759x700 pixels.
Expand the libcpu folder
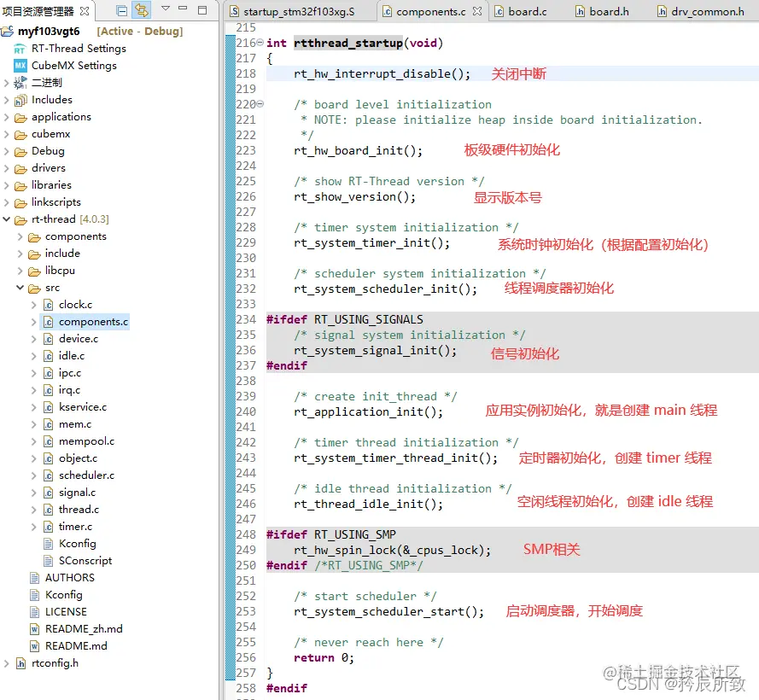point(20,271)
